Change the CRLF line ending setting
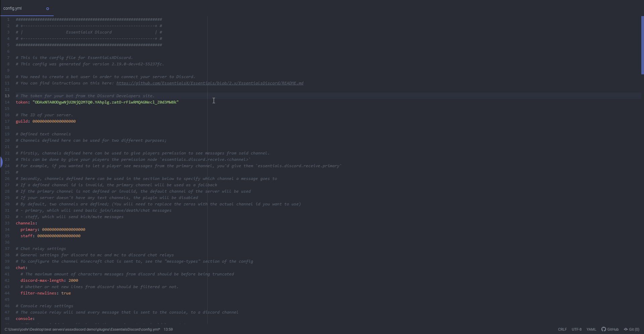Screen dimensions: 644x334 [x=562, y=329]
